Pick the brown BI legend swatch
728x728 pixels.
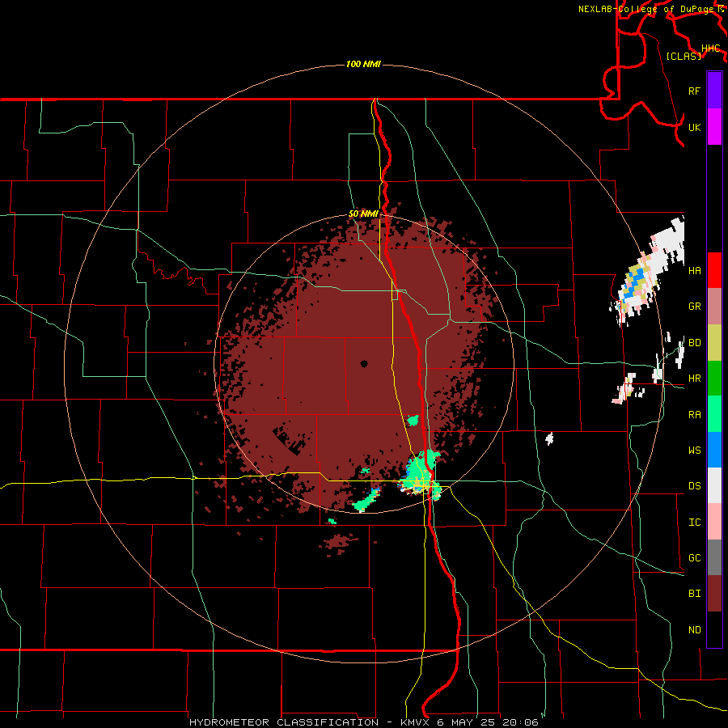click(x=714, y=594)
